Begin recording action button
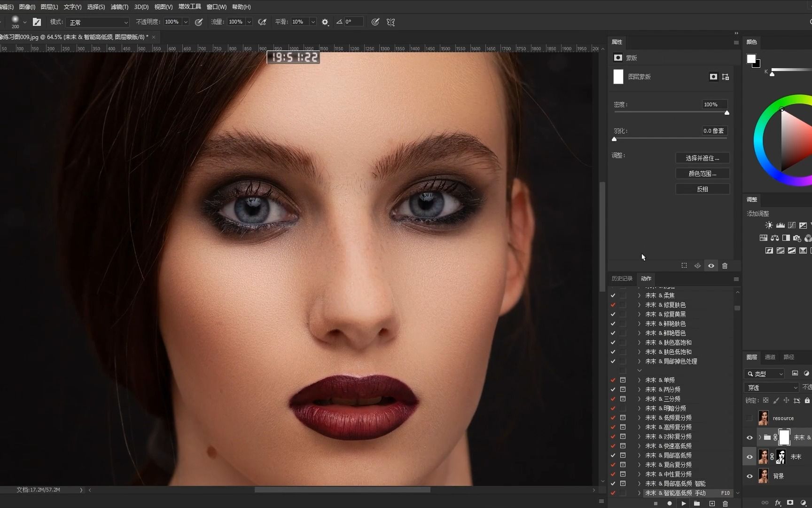 (x=669, y=503)
